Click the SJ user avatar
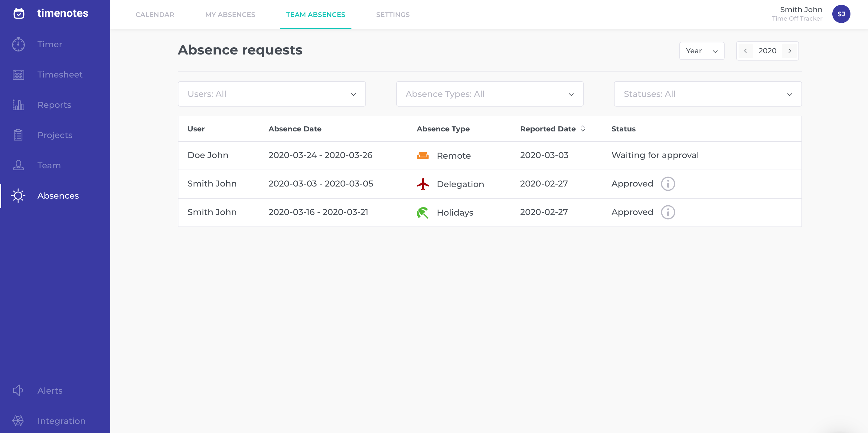 coord(841,14)
